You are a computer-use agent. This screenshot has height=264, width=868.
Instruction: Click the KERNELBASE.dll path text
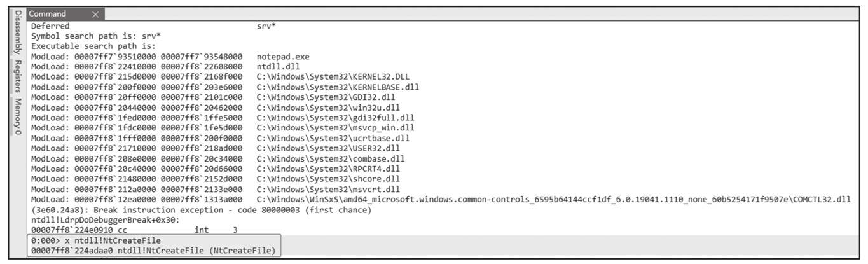coord(338,87)
